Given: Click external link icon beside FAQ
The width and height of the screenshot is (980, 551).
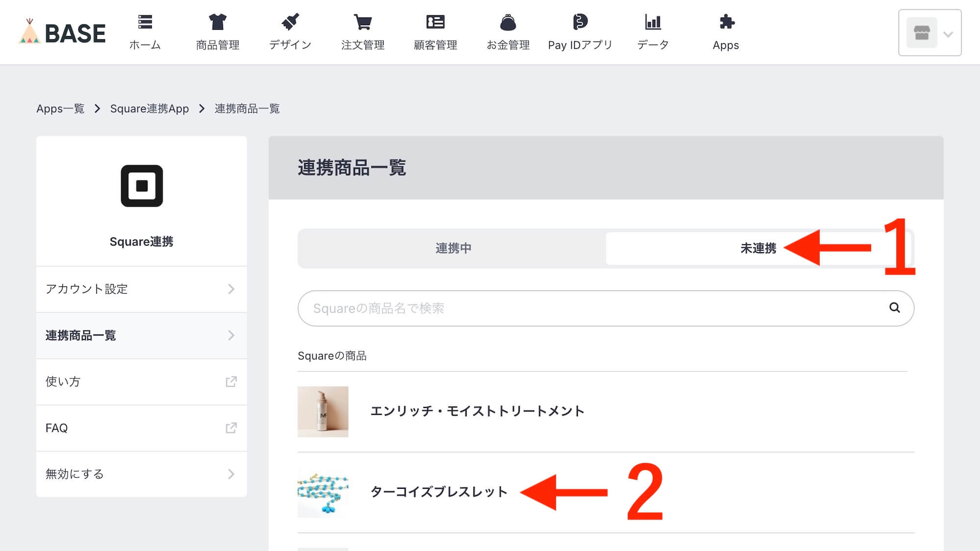Looking at the screenshot, I should tap(231, 428).
